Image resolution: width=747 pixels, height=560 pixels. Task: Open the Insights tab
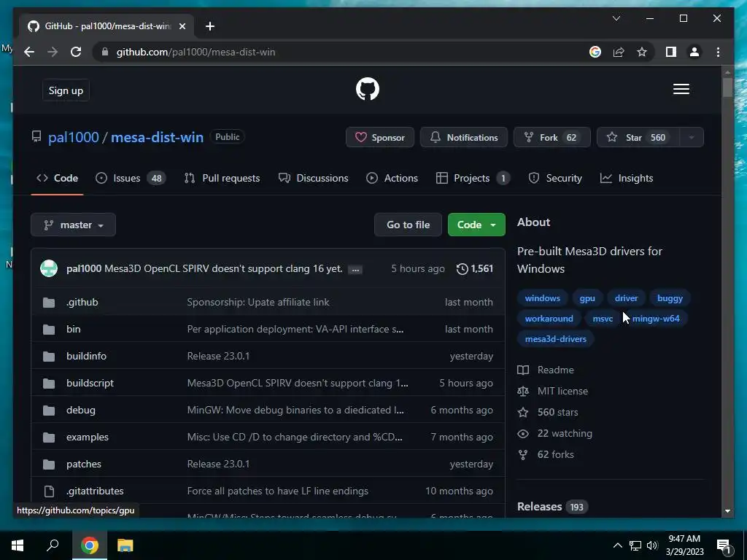click(627, 178)
